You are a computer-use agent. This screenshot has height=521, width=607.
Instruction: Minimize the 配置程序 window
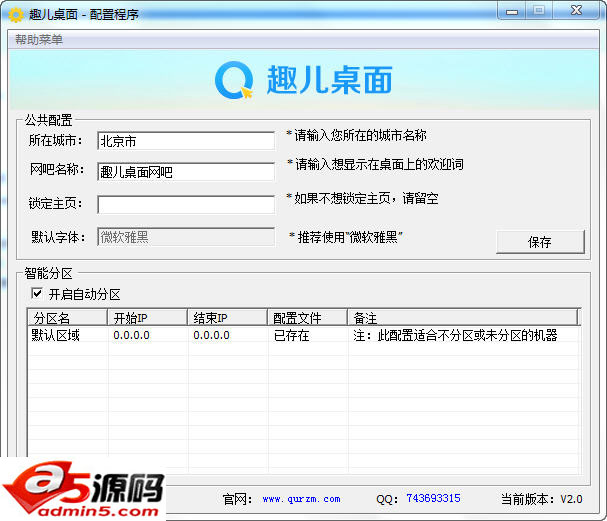pos(512,11)
